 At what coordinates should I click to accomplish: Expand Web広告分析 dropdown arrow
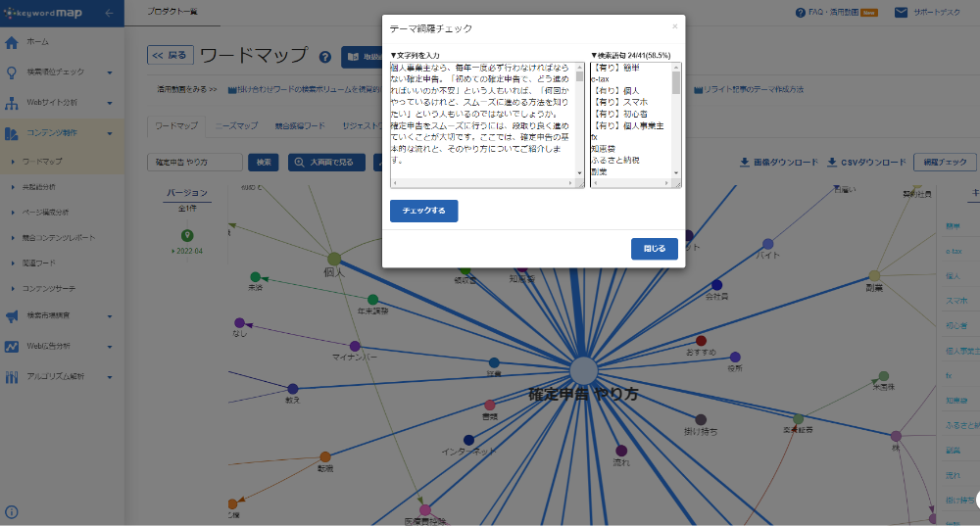pyautogui.click(x=110, y=347)
